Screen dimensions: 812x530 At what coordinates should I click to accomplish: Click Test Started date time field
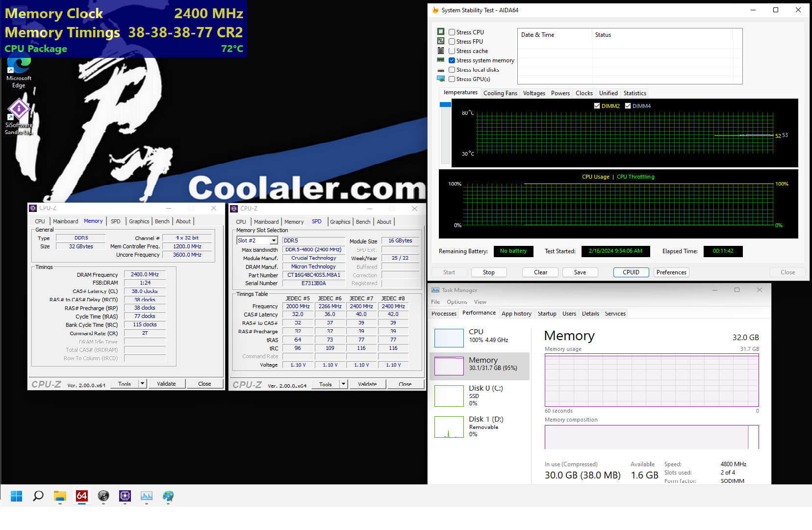click(616, 251)
